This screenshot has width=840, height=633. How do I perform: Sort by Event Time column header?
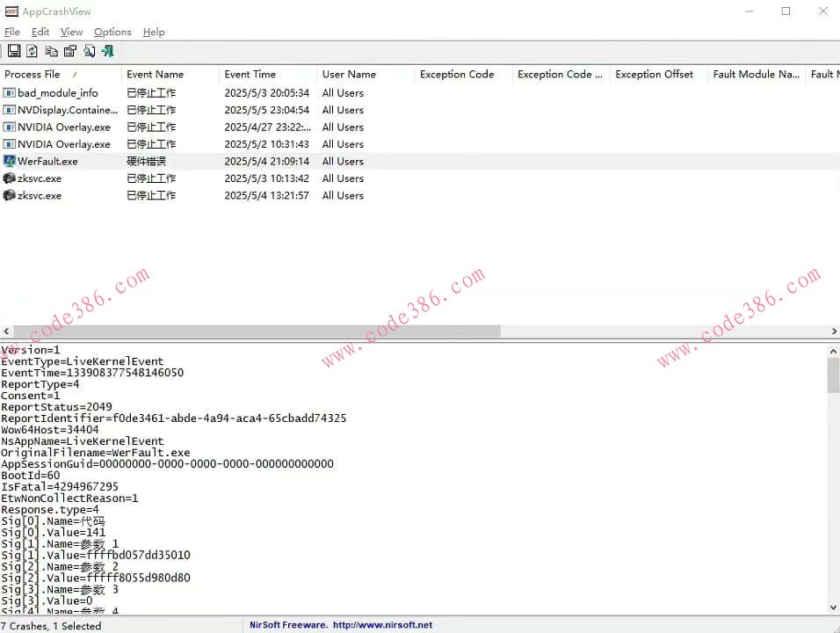[268, 75]
